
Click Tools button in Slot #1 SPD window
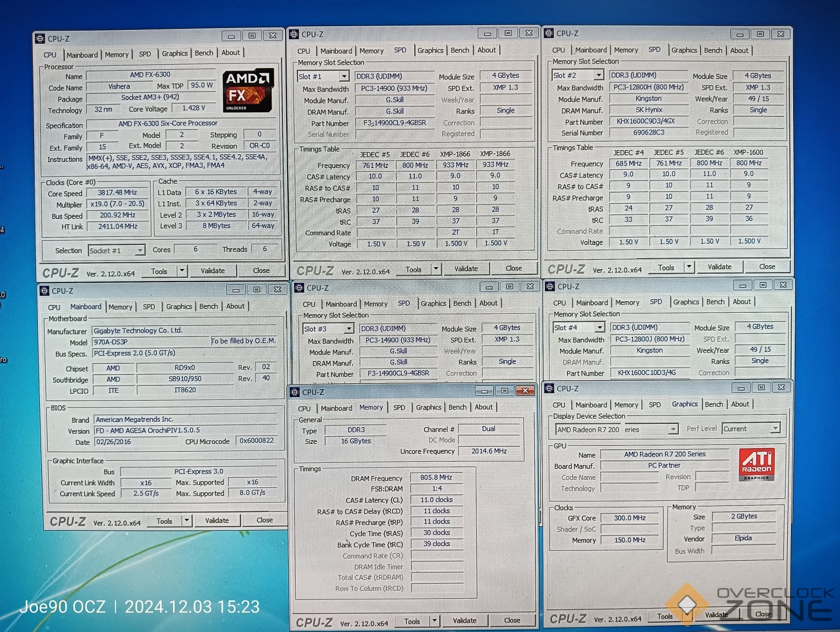click(414, 269)
